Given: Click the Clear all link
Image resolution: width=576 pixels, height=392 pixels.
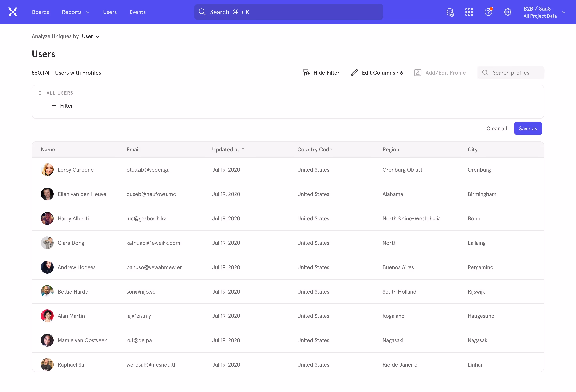Looking at the screenshot, I should click(496, 128).
